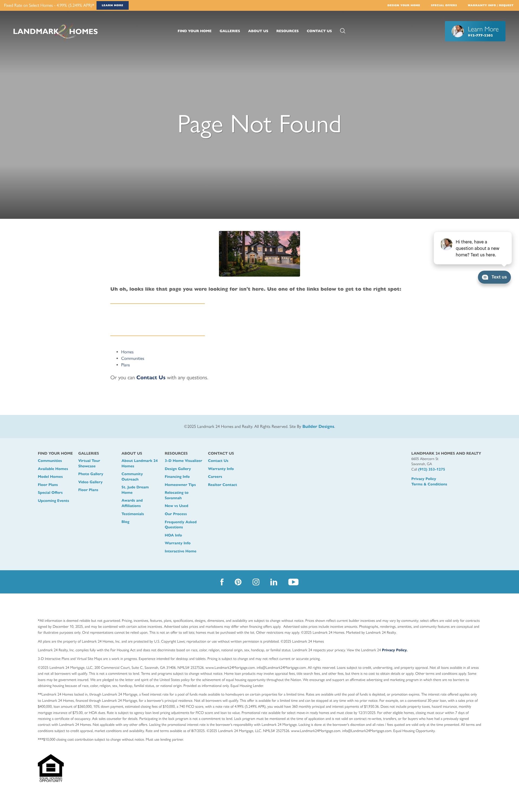This screenshot has width=519, height=812.
Task: Open the Find Your Home menu
Action: (194, 31)
